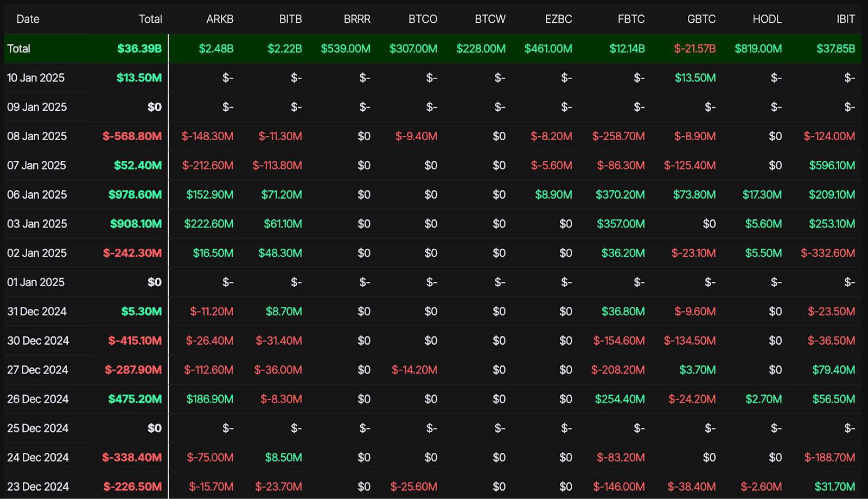The image size is (868, 499).
Task: Select the 01 Jan 2025 date cell
Action: (x=36, y=282)
